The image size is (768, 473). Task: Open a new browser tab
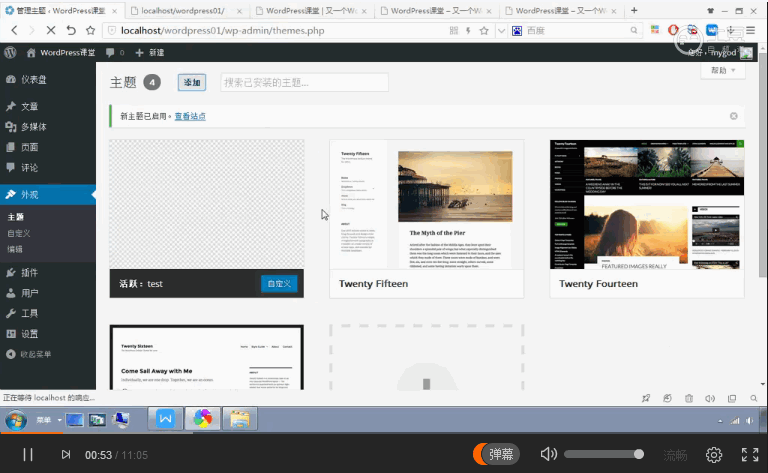(x=634, y=10)
